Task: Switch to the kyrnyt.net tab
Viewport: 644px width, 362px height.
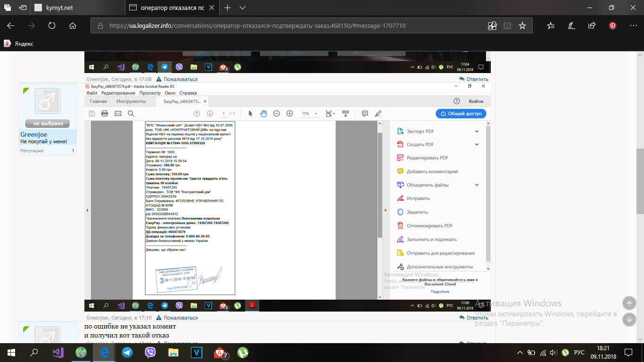Action: tap(79, 8)
